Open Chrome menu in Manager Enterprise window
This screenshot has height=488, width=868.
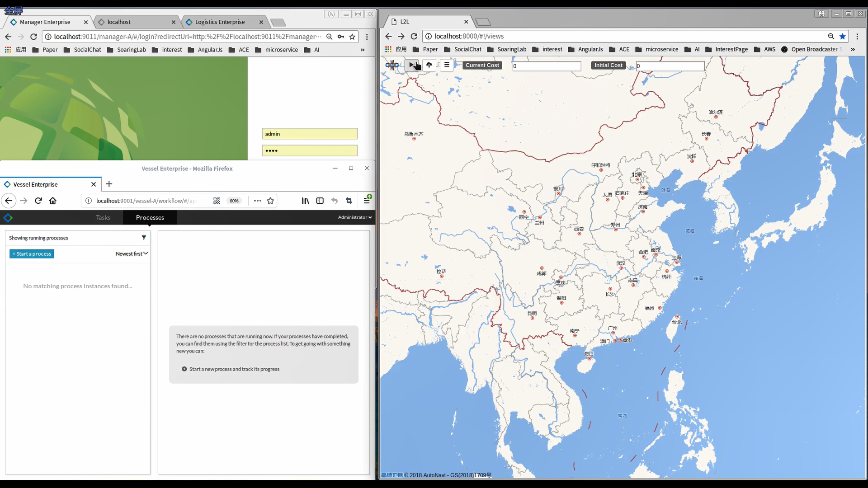click(367, 37)
